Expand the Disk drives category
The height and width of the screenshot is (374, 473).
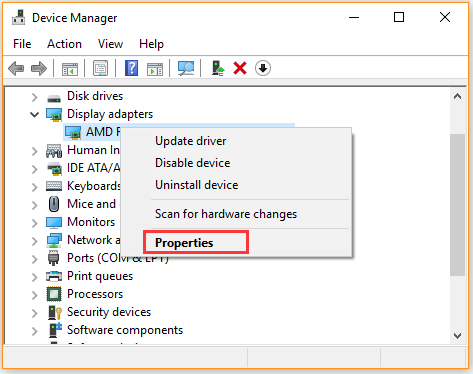[x=34, y=97]
